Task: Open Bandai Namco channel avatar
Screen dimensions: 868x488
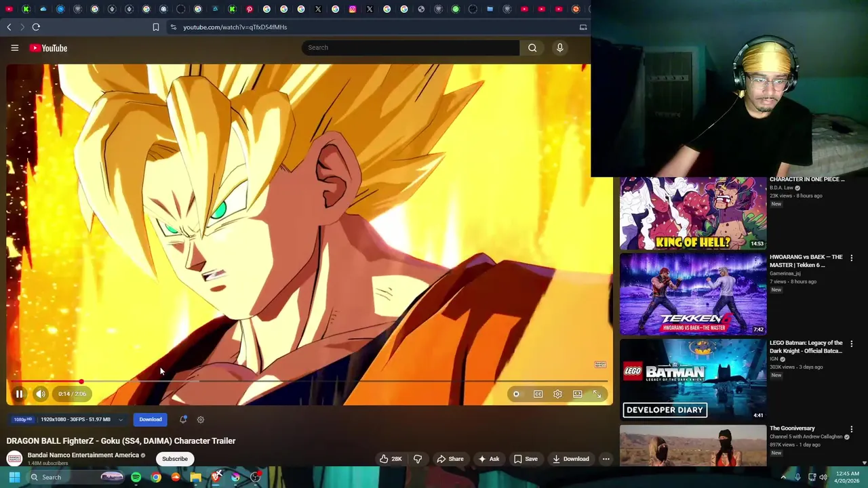Action: click(14, 459)
